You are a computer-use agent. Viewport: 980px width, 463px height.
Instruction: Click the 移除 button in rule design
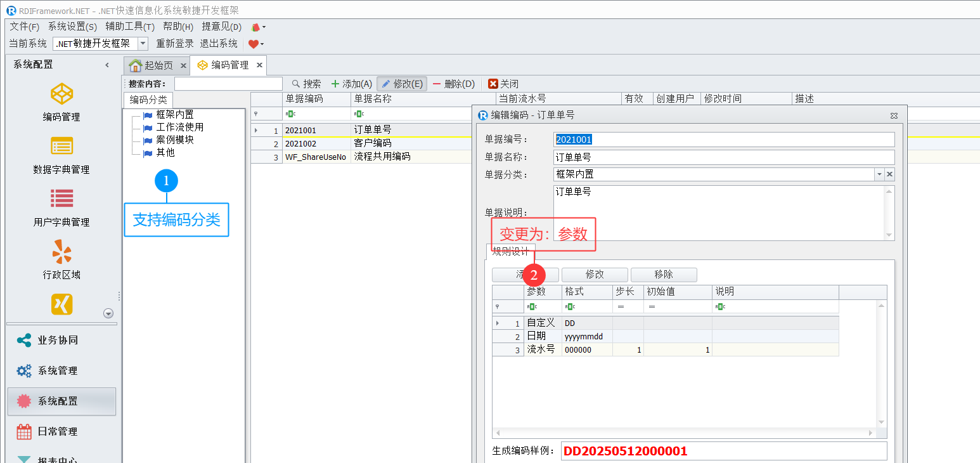pyautogui.click(x=663, y=275)
